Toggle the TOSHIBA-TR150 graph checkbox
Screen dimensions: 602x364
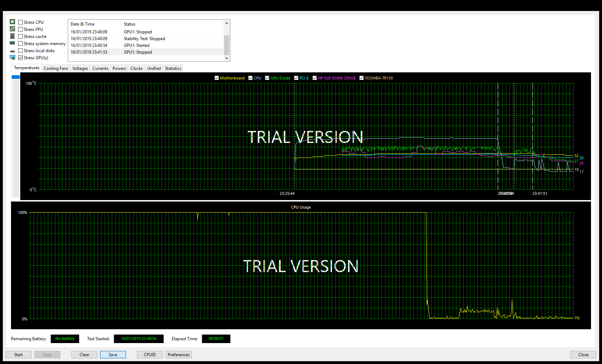tap(362, 78)
